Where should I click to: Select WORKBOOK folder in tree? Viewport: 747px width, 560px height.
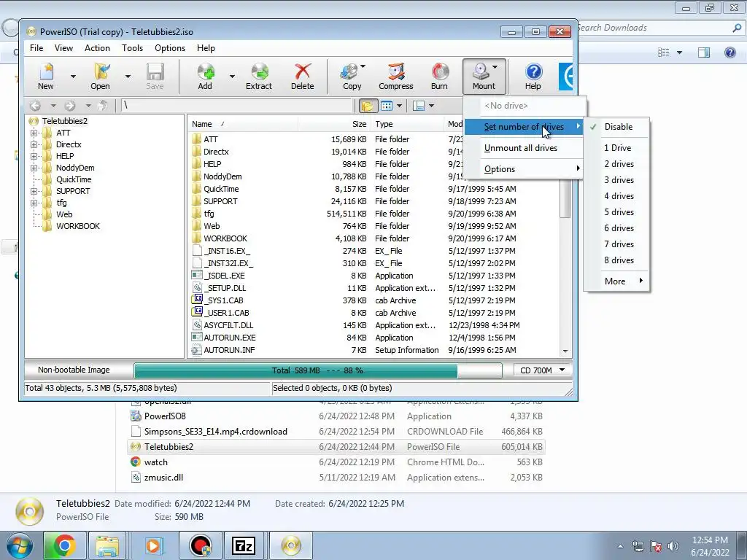(77, 226)
